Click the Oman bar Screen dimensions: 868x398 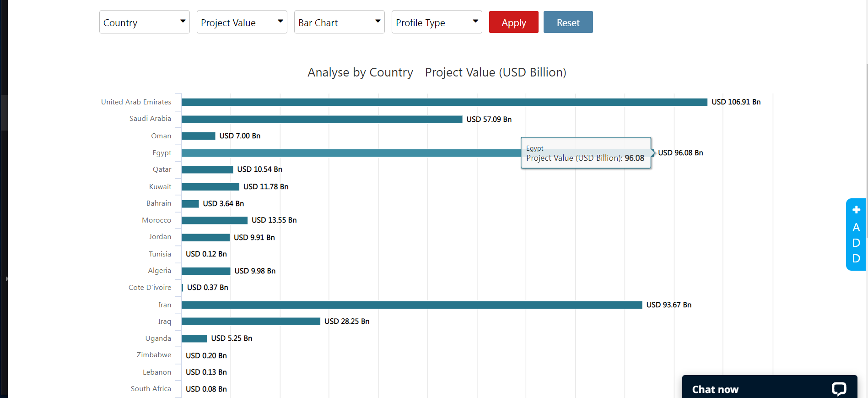[x=198, y=136]
